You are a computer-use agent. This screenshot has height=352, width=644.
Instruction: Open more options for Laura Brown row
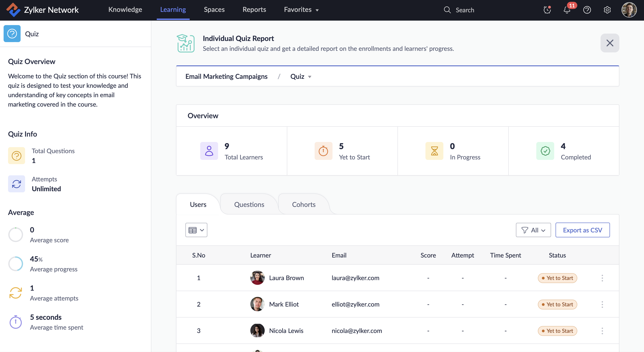(x=602, y=278)
